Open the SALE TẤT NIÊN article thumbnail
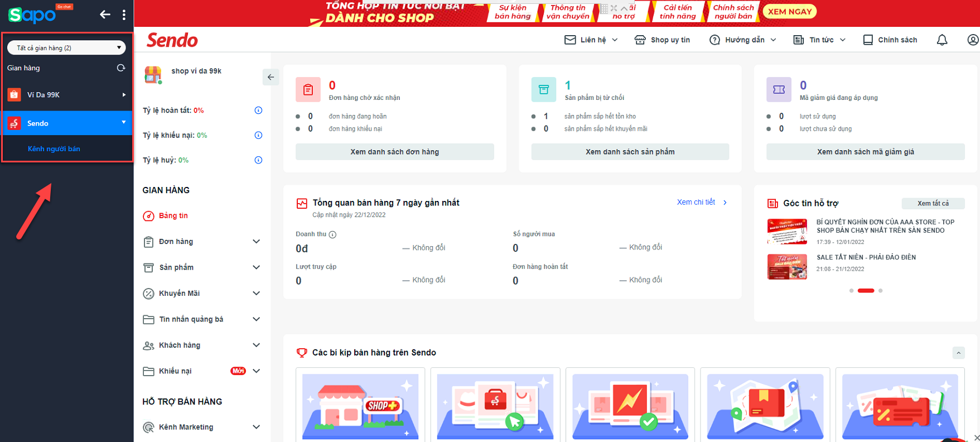The width and height of the screenshot is (980, 442). point(787,267)
